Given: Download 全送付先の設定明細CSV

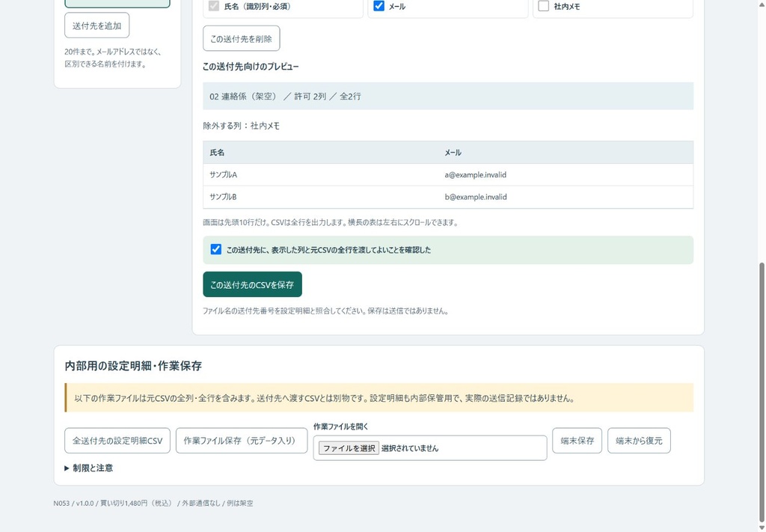Looking at the screenshot, I should tap(117, 441).
